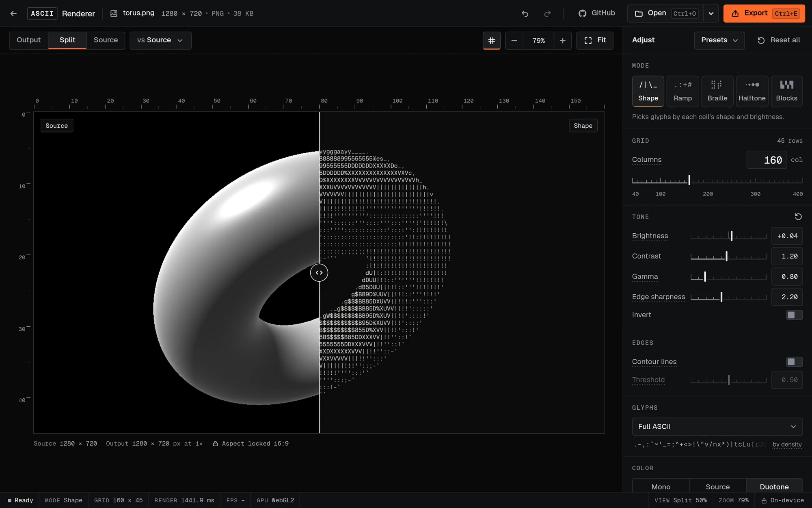Select the Blocks mode icon

tap(786, 91)
